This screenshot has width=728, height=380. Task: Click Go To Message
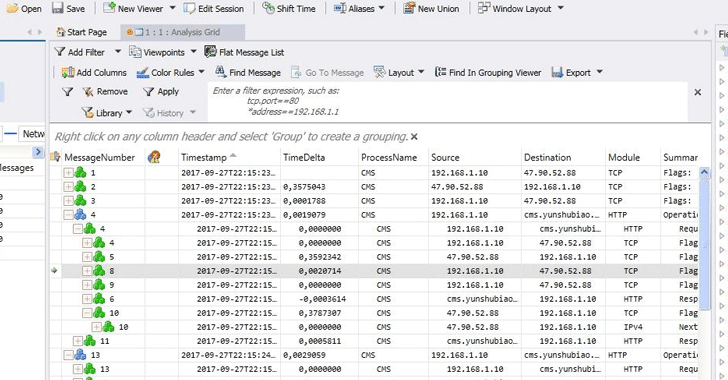[x=327, y=72]
